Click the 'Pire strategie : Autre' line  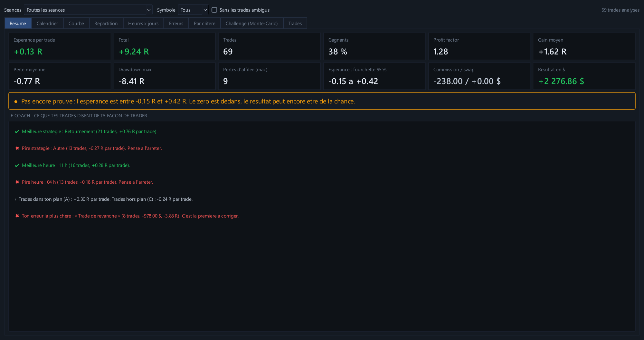[92, 148]
